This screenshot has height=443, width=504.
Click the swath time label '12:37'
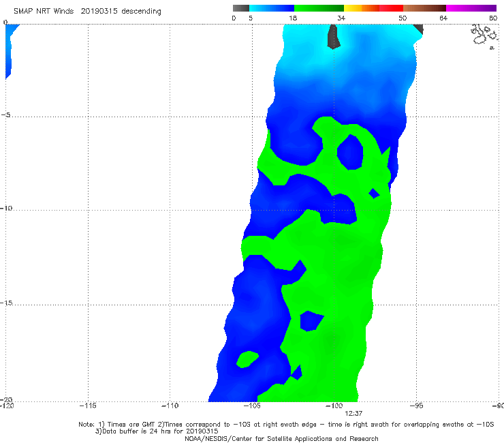point(353,414)
